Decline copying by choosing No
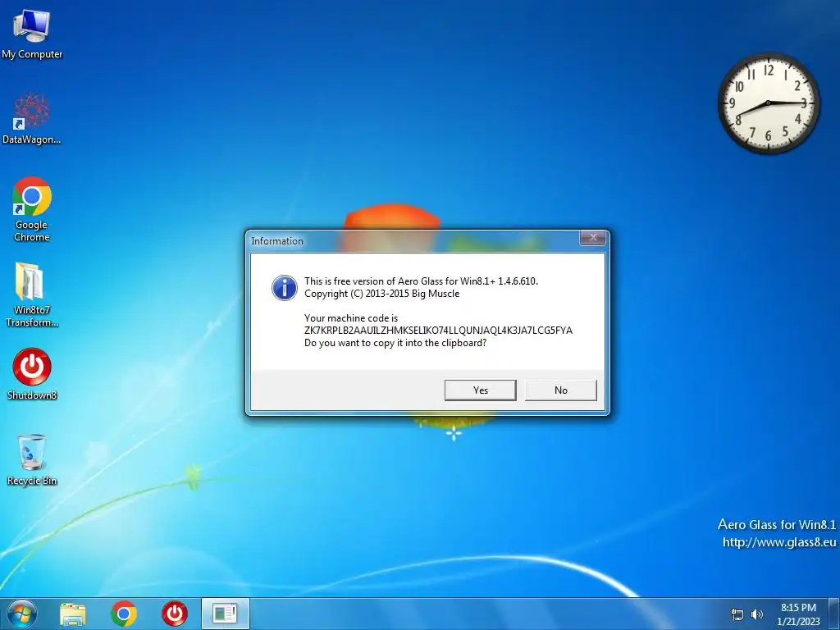The height and width of the screenshot is (630, 840). [x=561, y=390]
